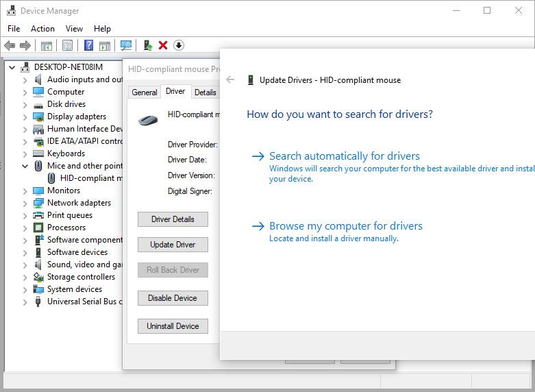Click the Print queues printer icon
The width and height of the screenshot is (535, 392).
click(x=38, y=215)
